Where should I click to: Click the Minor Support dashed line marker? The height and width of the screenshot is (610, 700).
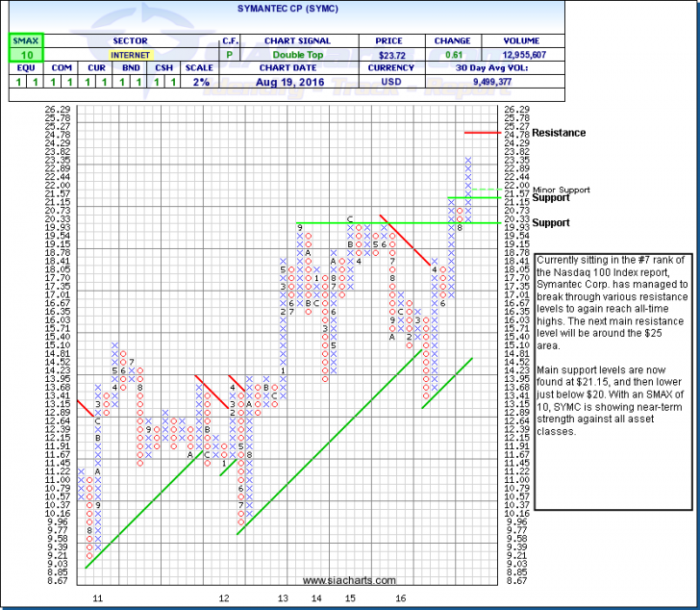coord(488,190)
